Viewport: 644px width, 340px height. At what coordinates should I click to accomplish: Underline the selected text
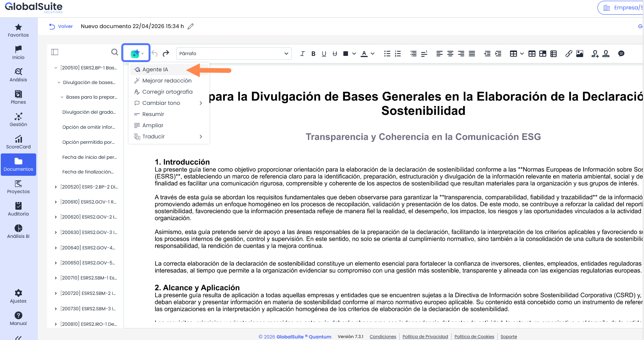[x=324, y=54]
